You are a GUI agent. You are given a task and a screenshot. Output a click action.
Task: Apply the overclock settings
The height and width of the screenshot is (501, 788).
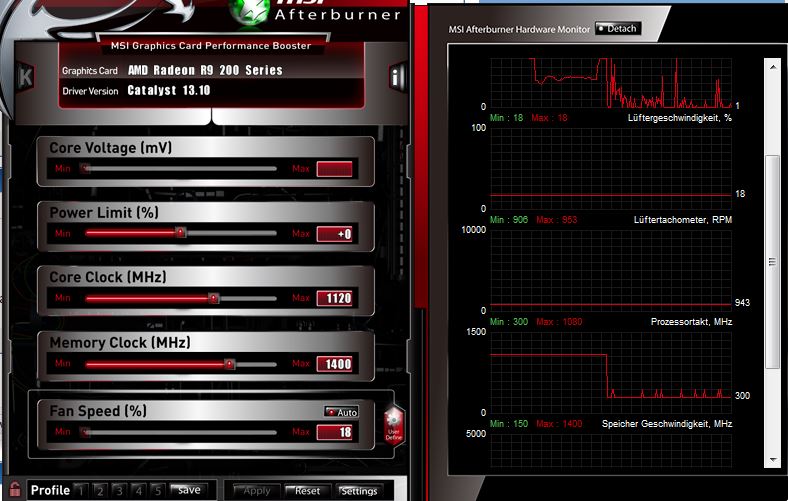point(256,491)
